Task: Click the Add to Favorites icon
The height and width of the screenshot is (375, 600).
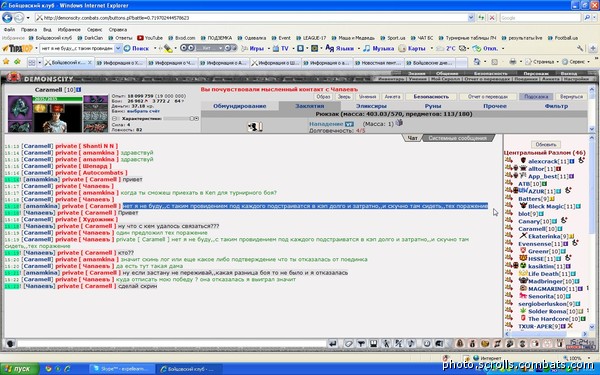Action: point(17,62)
